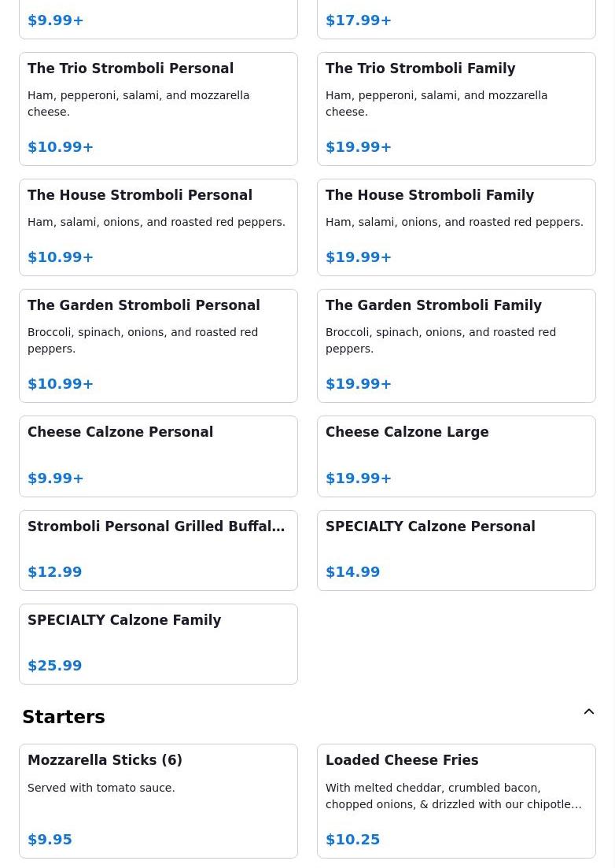Click the $9.95 Mozzarella Sticks price
Screen dimensions: 615x868
tap(50, 840)
